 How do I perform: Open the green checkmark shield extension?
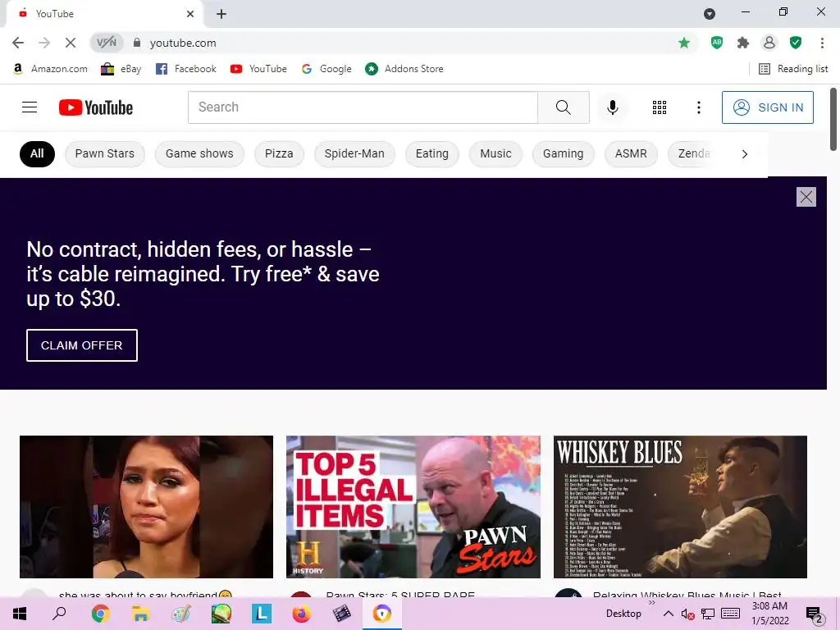click(x=796, y=43)
